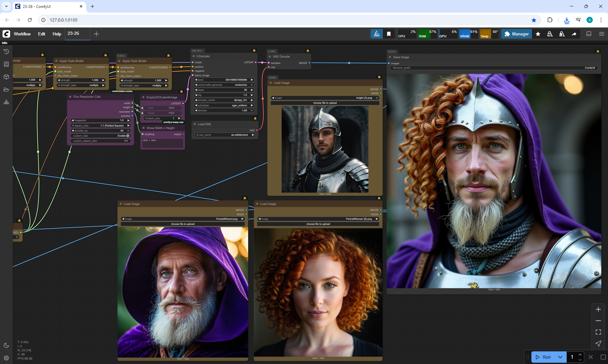Open the node library cube icon

6,77
